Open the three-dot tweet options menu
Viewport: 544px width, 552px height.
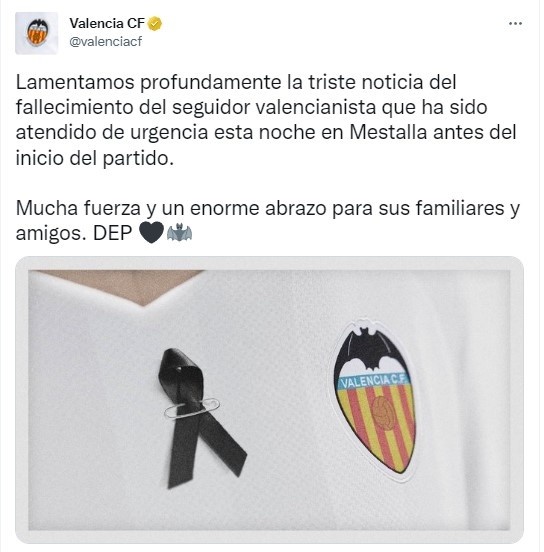coord(515,24)
